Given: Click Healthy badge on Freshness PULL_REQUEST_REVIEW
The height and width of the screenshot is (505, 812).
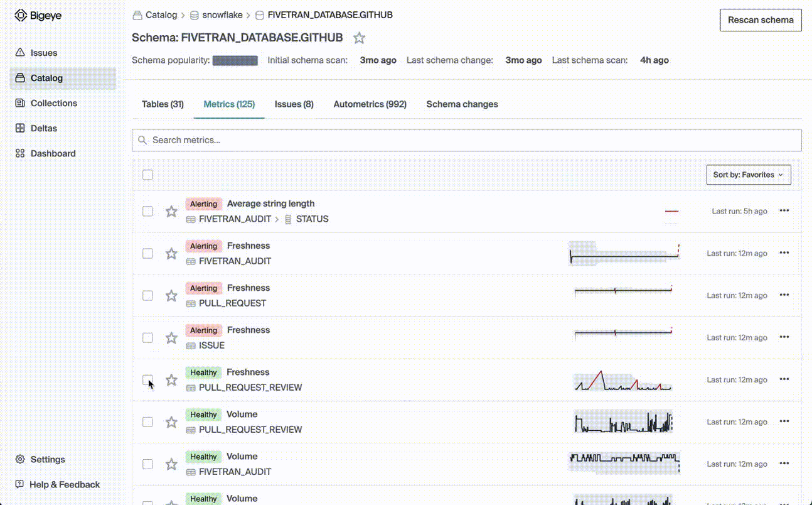Looking at the screenshot, I should [203, 372].
